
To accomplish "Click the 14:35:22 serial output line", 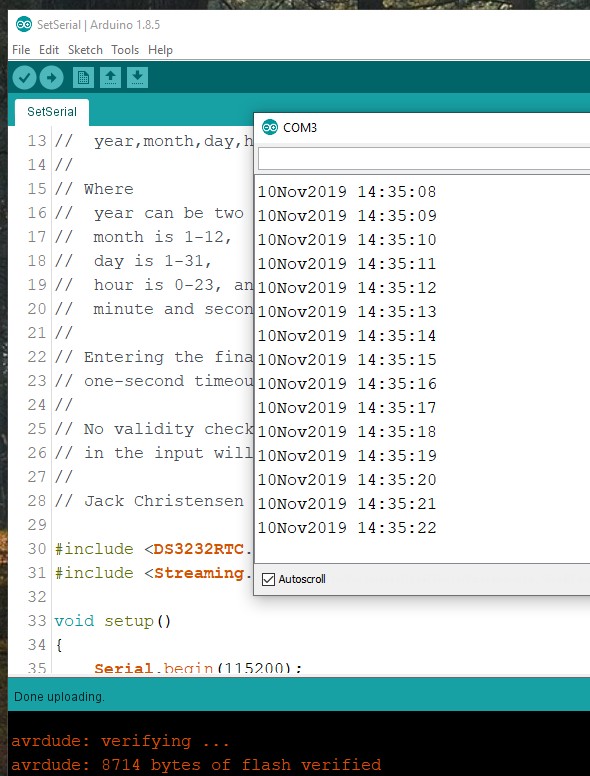I will [x=347, y=528].
